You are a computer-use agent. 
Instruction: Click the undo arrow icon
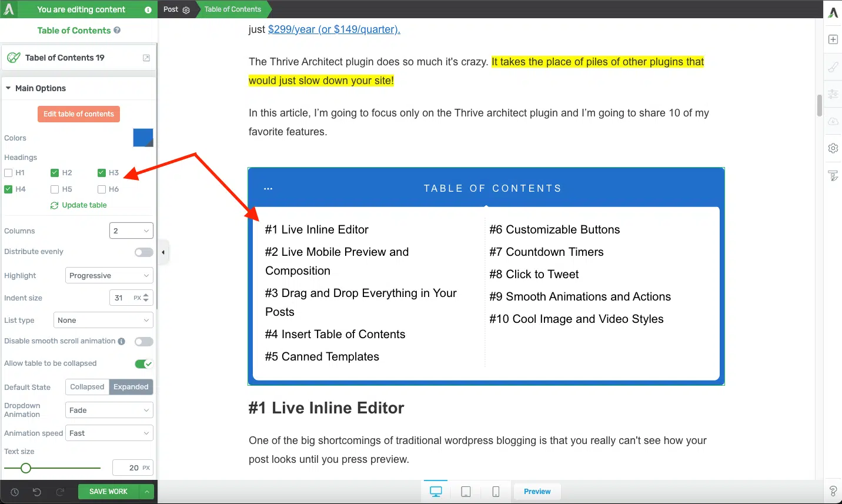[x=37, y=492]
